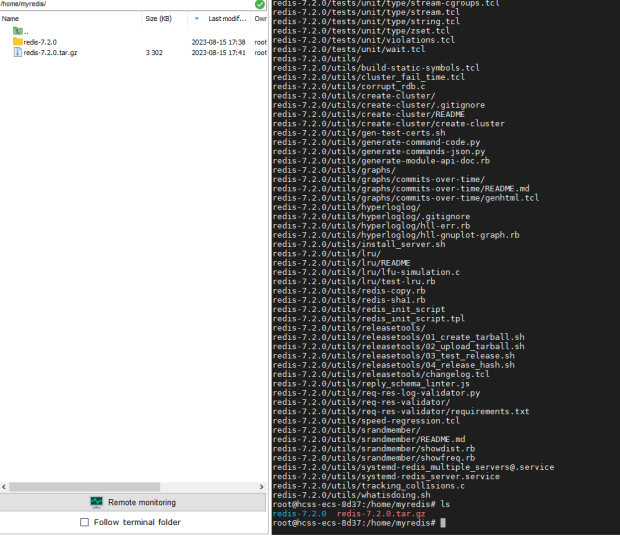Click terminal line releasetools/changelog.tcl
Viewport: 620px width, 538px height.
(x=381, y=374)
